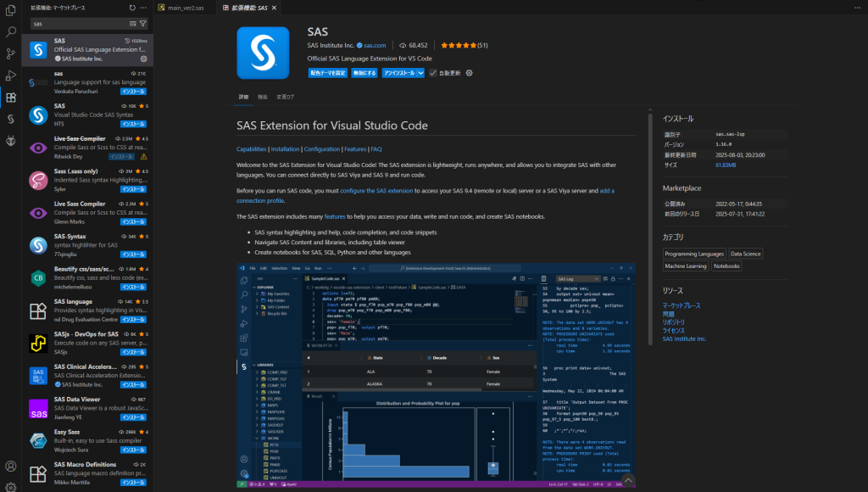
Task: Select the SAS language extension list entry
Action: [x=87, y=310]
